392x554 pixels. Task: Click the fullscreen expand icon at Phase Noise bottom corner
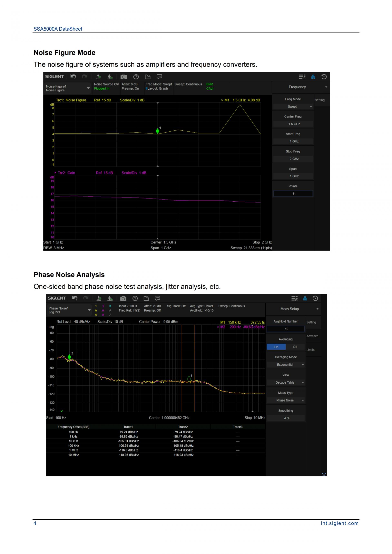click(x=324, y=475)
